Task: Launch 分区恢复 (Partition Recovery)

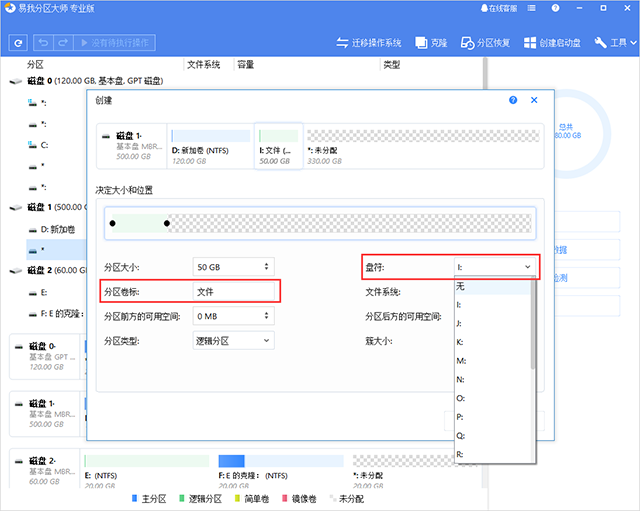Action: 485,43
